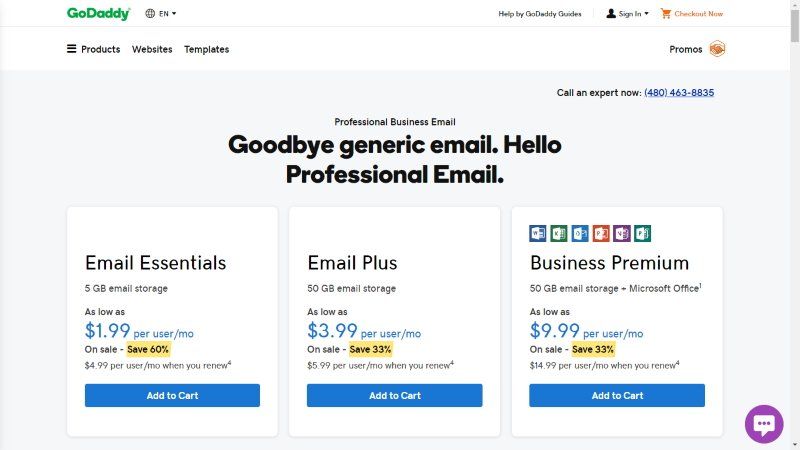
Task: Click the Excel icon in Business Premium
Action: click(x=559, y=234)
